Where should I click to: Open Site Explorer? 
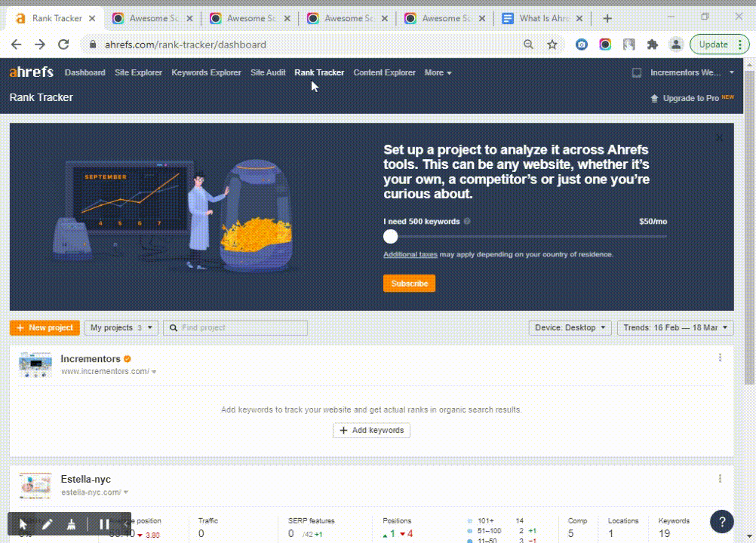[138, 72]
